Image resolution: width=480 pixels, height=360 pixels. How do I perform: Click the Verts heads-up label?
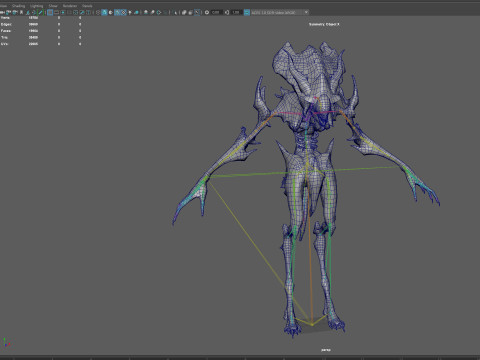click(x=5, y=18)
